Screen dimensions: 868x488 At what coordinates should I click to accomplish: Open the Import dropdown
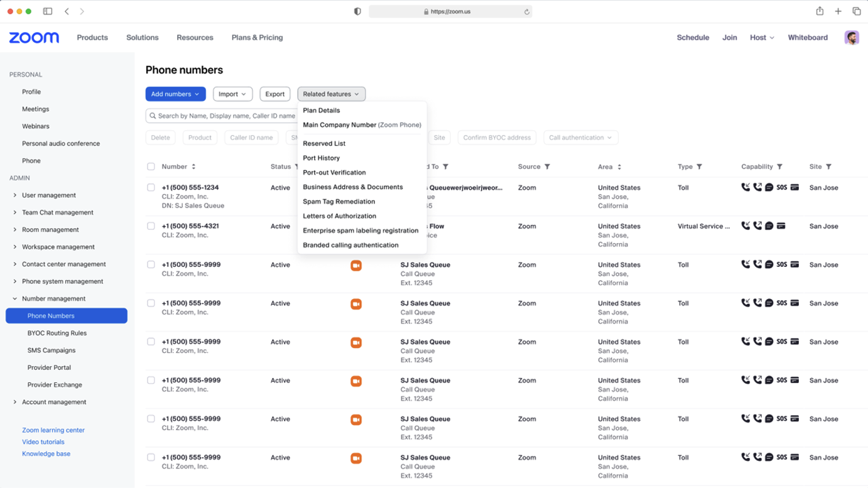coord(232,94)
